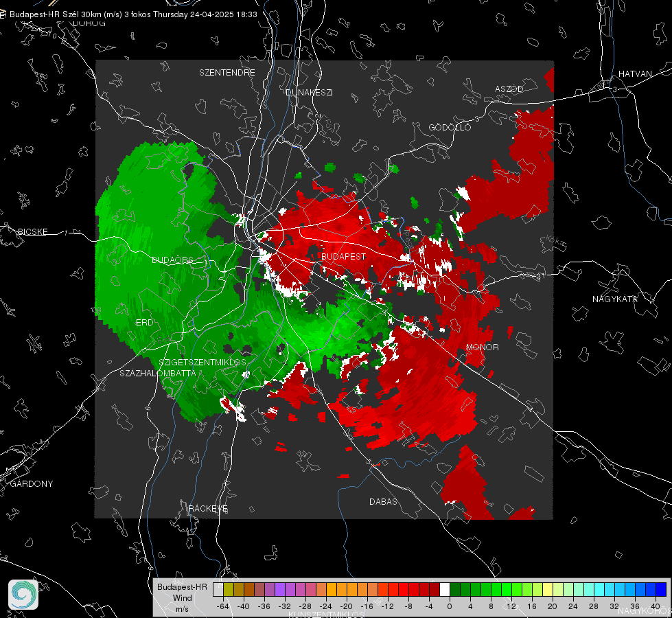Screen dimensions: 672x618
Task: Click the BUDAPEST city label
Action: coord(344,256)
